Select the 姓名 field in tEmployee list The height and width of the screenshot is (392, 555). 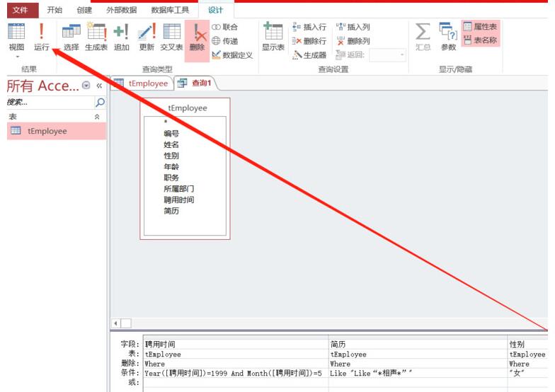pos(171,144)
